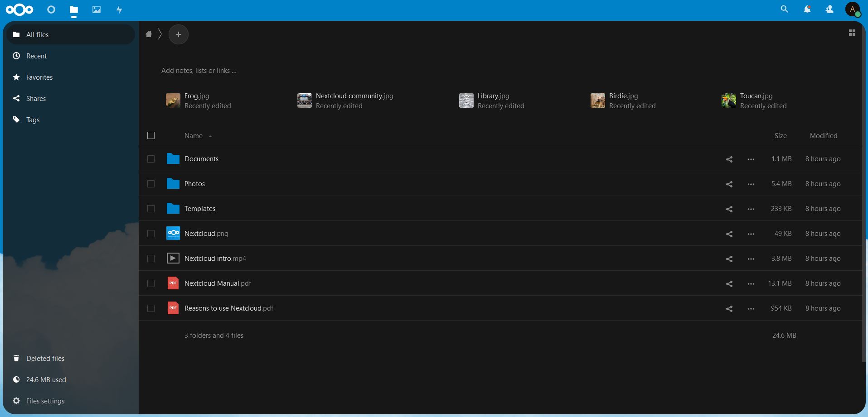Open Reasons to use Nextcloud.pdf file name
The width and height of the screenshot is (868, 417).
tap(229, 308)
